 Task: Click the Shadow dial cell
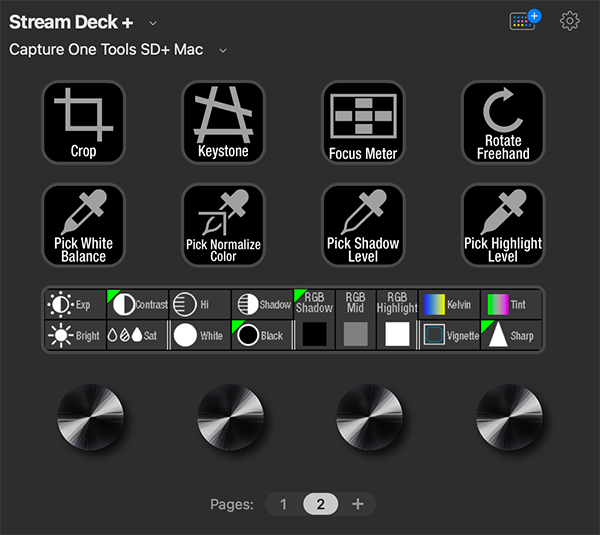(262, 305)
